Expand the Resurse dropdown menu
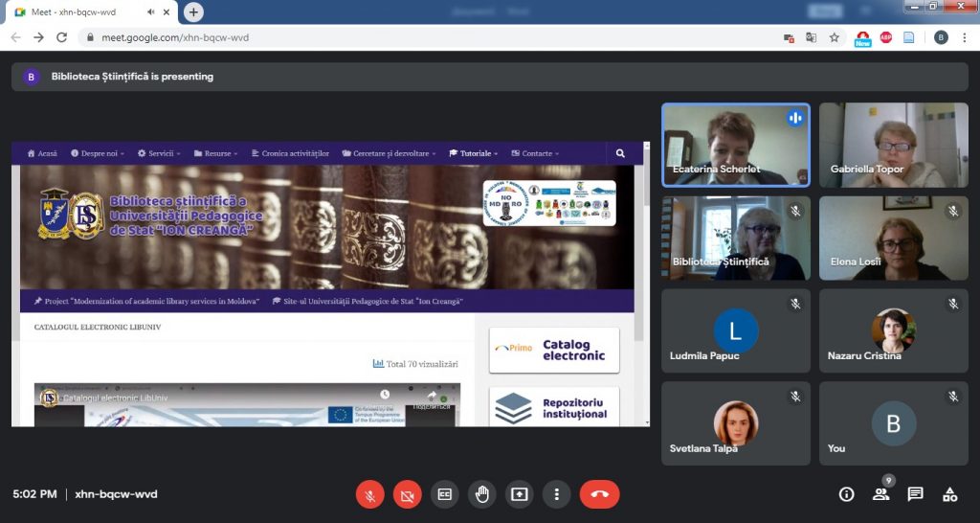Image resolution: width=980 pixels, height=523 pixels. click(x=215, y=153)
